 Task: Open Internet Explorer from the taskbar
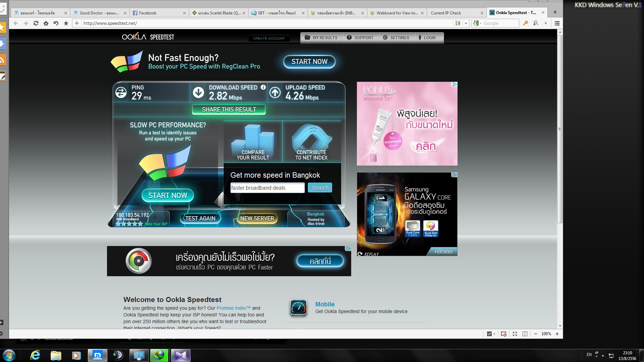click(x=35, y=355)
